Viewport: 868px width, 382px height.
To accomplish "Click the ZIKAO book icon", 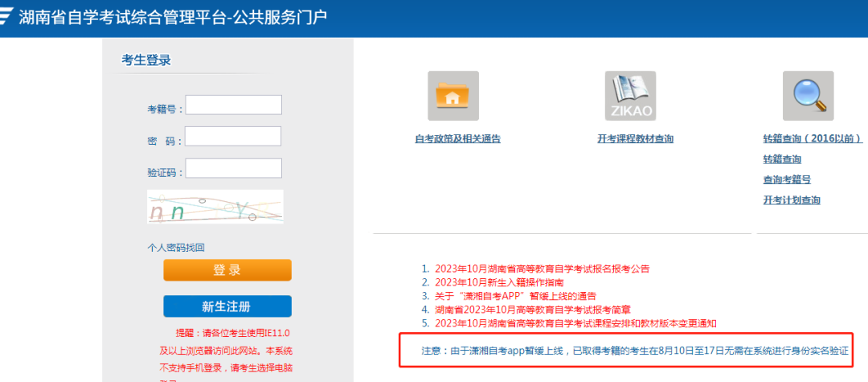I will click(x=630, y=96).
